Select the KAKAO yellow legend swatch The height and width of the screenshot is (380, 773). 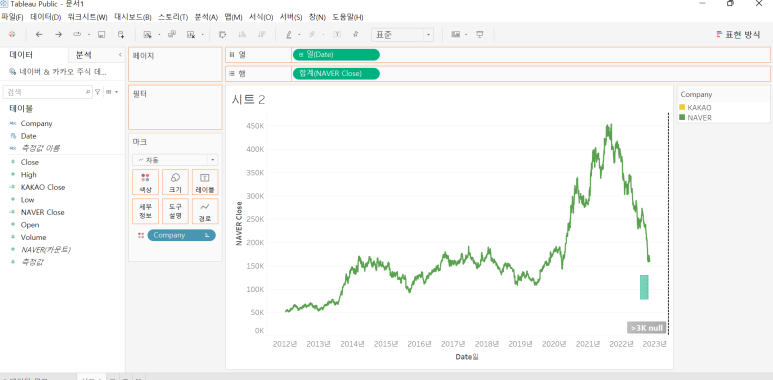[682, 107]
